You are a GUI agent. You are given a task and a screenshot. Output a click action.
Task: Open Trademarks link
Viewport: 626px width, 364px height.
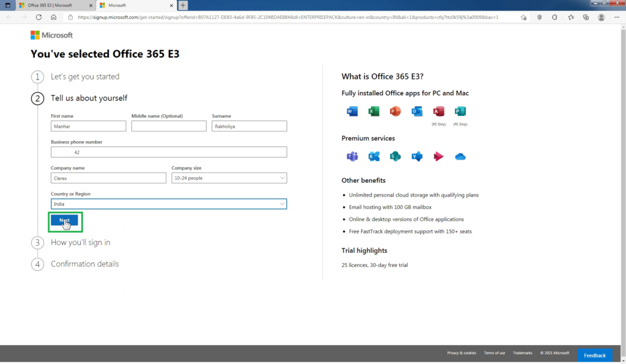point(522,353)
